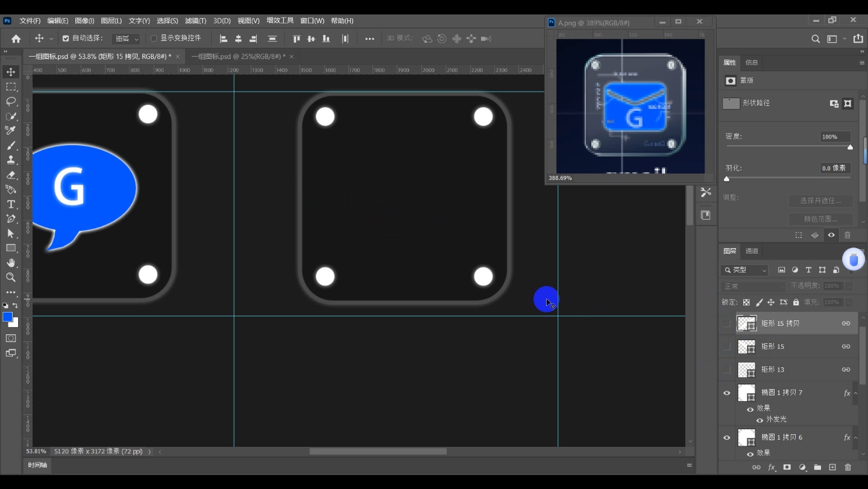This screenshot has height=489, width=868.
Task: Lock transparent pixels icon
Action: [x=746, y=302]
